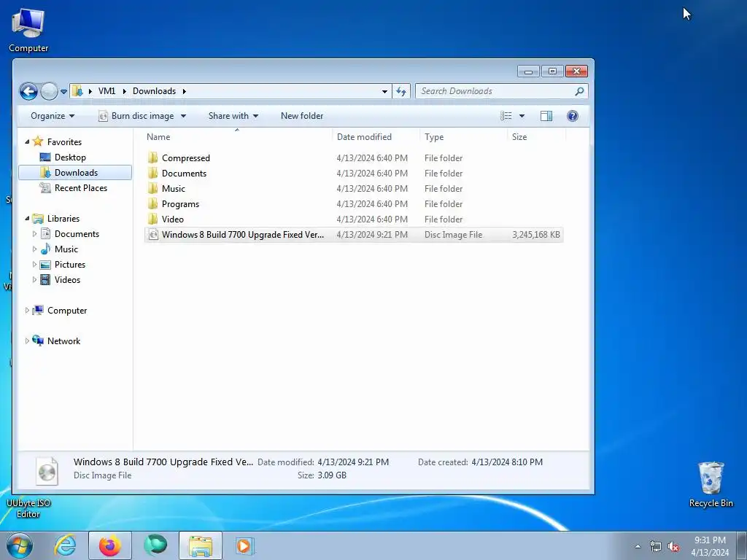Select Network in navigation pane
747x560 pixels.
63,341
